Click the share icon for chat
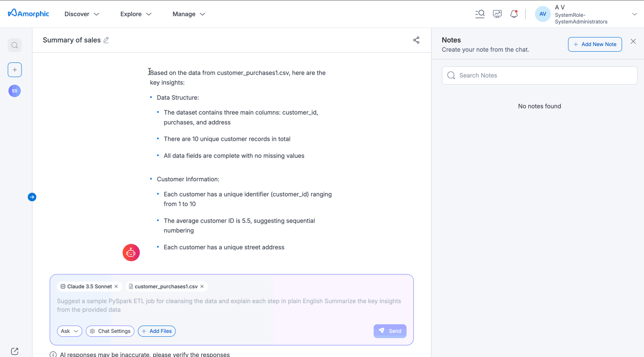 pyautogui.click(x=416, y=40)
